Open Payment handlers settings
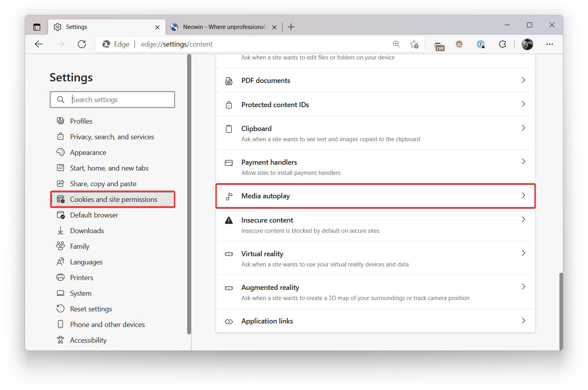The height and width of the screenshot is (390, 588). [375, 166]
